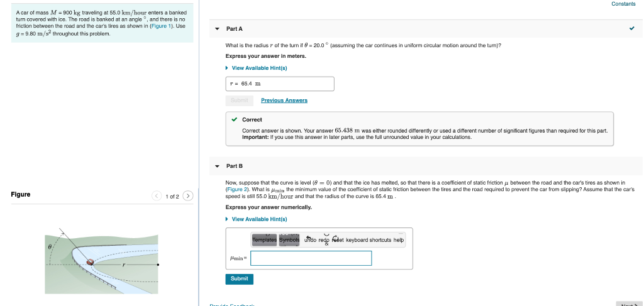Open the Symbols toolbar button
This screenshot has height=306, width=644.
pos(289,240)
